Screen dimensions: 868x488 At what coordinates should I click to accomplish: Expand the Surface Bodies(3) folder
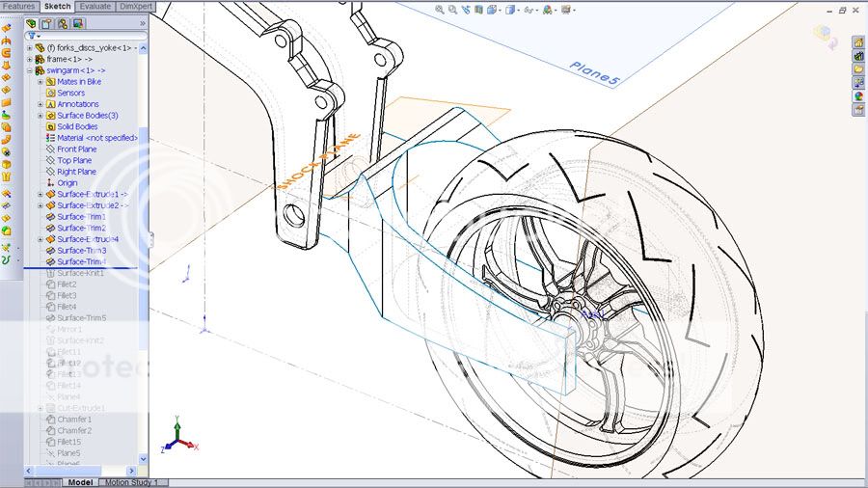point(41,116)
